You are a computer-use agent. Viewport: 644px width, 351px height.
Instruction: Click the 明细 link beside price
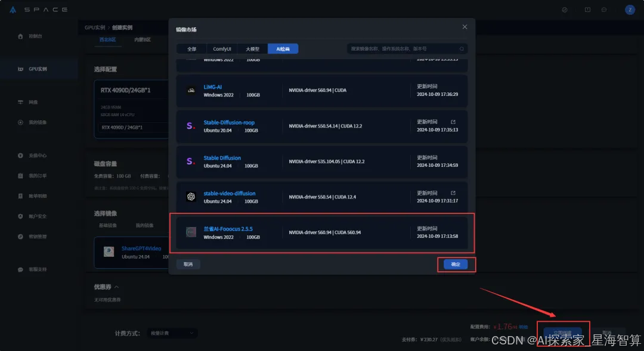(524, 327)
